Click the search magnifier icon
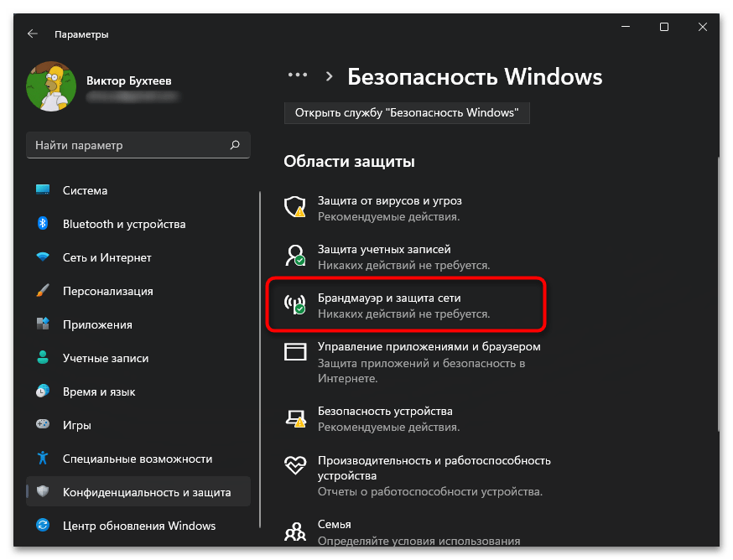 pos(235,145)
